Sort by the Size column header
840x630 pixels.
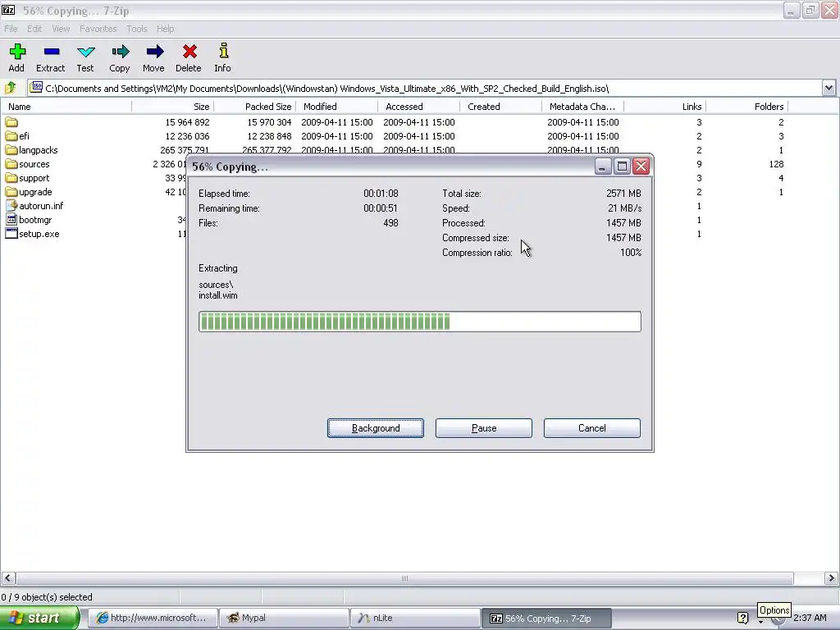(172, 107)
